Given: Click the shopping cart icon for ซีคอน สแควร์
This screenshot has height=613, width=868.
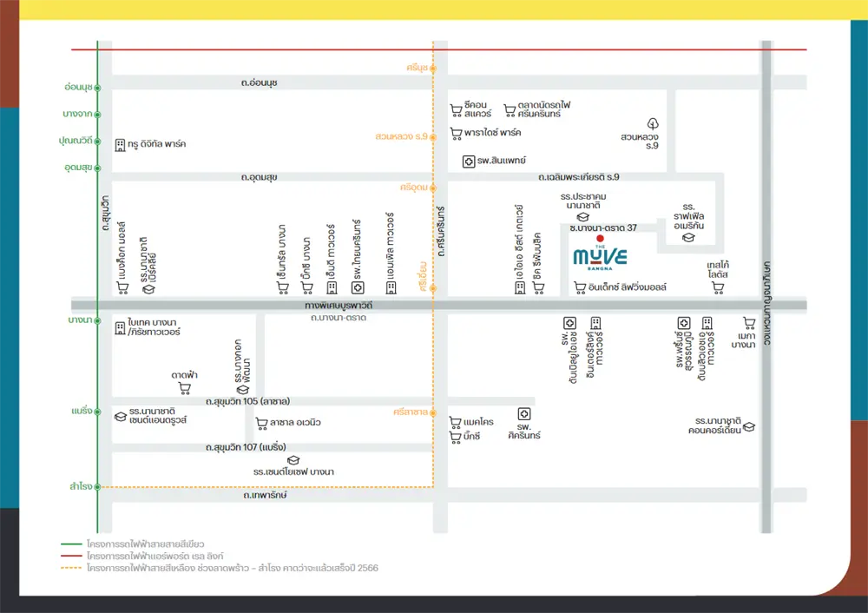Looking at the screenshot, I should point(456,109).
